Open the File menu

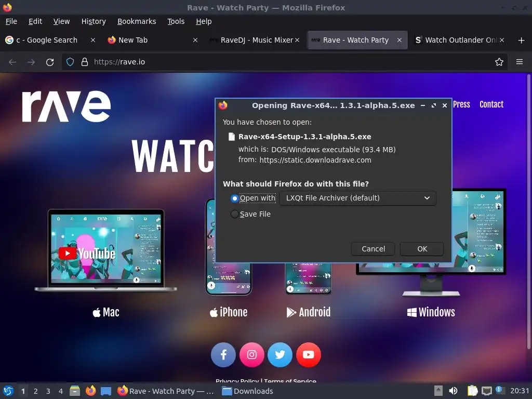[x=11, y=21]
